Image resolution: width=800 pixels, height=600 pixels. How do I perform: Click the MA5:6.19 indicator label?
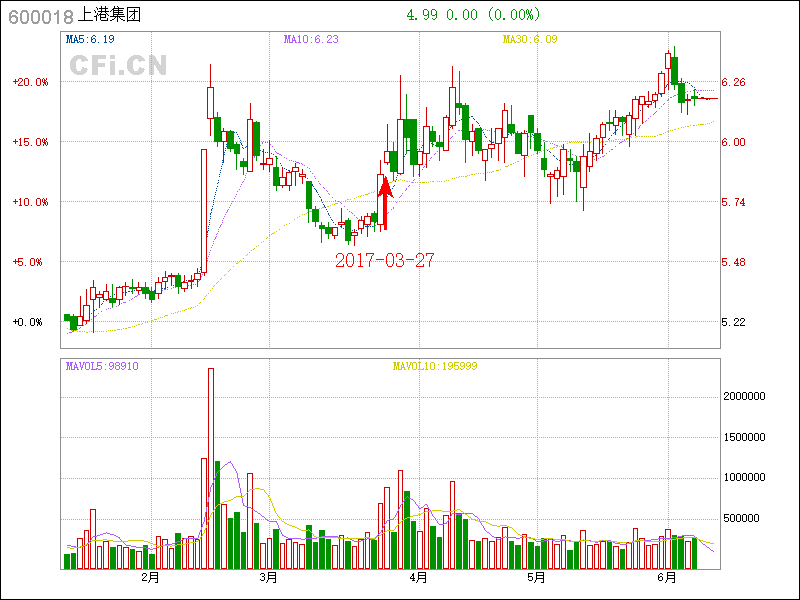click(x=90, y=39)
